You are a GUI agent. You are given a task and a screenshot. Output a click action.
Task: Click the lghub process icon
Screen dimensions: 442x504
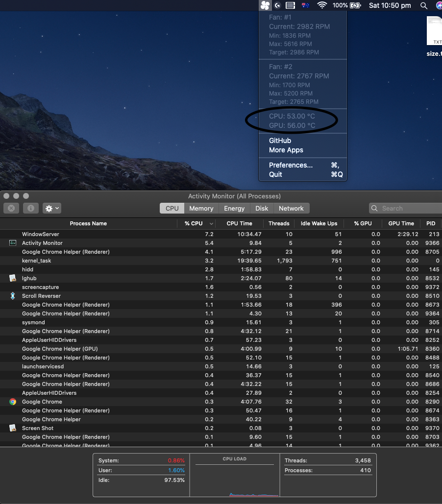coord(13,278)
